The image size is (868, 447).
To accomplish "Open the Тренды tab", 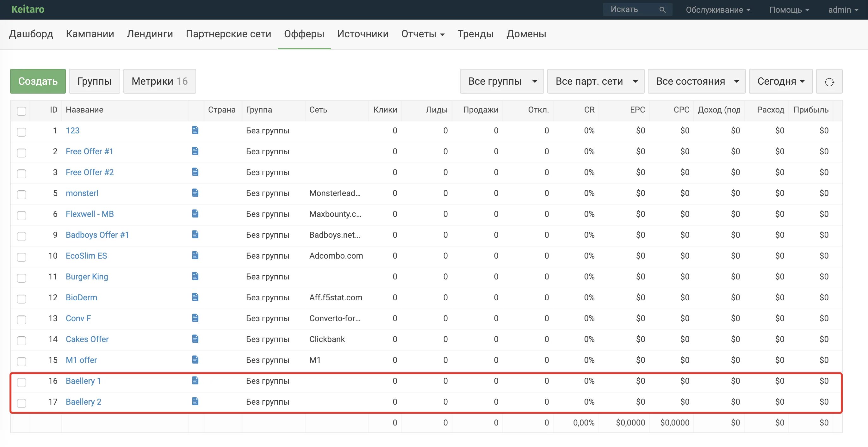I will pyautogui.click(x=475, y=34).
